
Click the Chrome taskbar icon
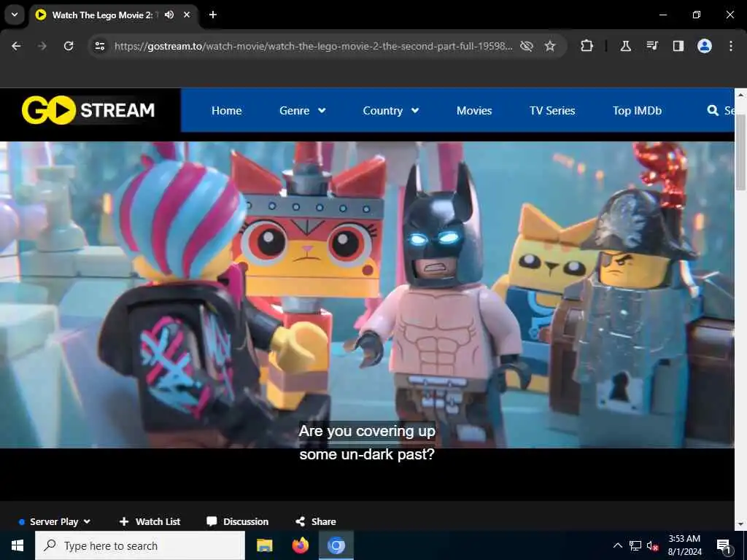[336, 545]
